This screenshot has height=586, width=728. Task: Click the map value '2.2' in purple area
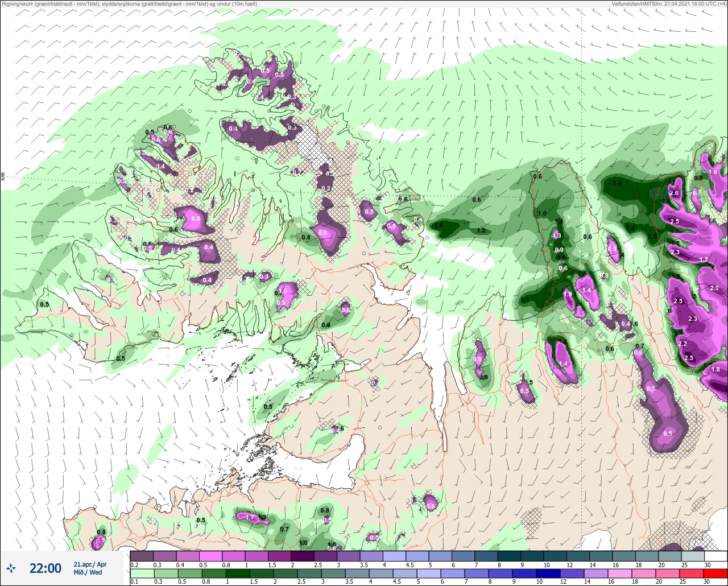pos(682,344)
